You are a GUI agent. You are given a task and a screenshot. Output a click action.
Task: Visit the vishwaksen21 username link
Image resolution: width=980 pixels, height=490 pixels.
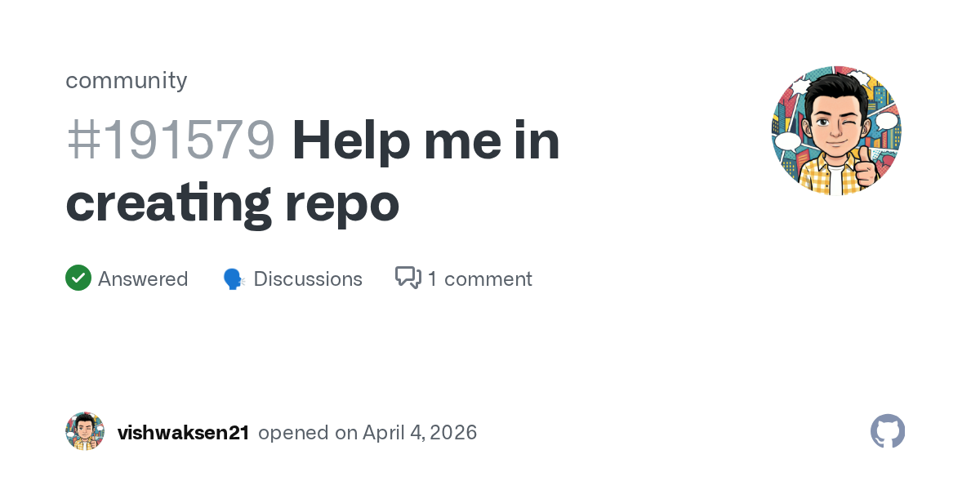(x=184, y=432)
